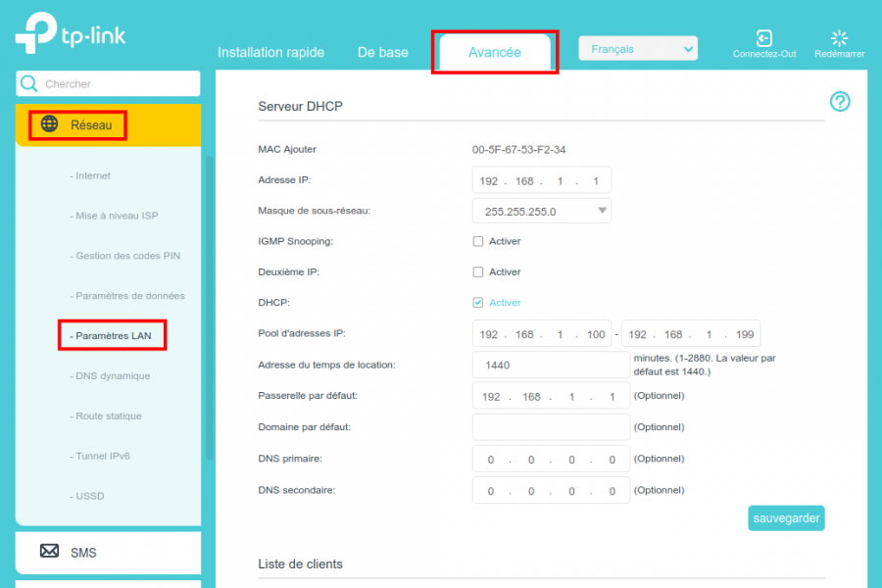Click the Connectez-Out logout icon

(763, 38)
